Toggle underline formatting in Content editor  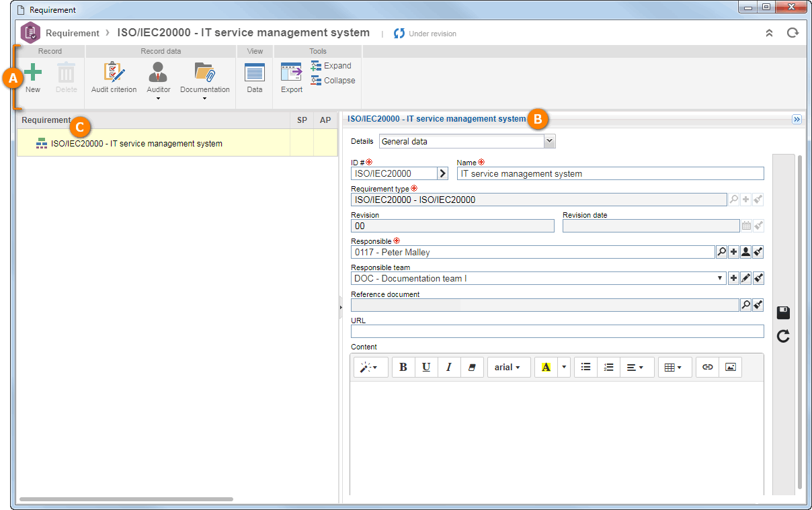point(426,368)
